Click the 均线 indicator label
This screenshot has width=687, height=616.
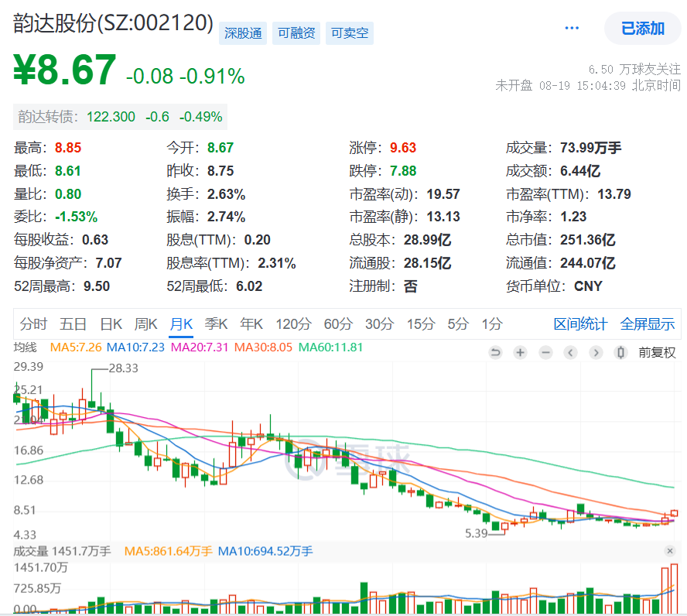25,347
